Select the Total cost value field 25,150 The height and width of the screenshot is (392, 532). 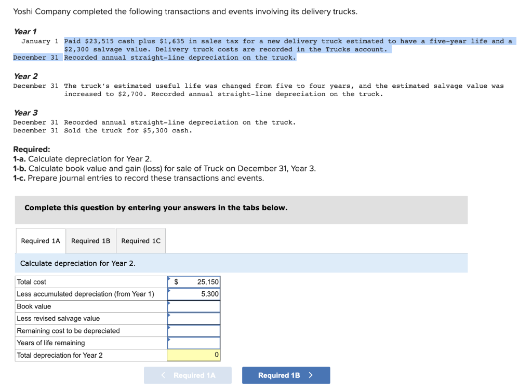coord(194,282)
